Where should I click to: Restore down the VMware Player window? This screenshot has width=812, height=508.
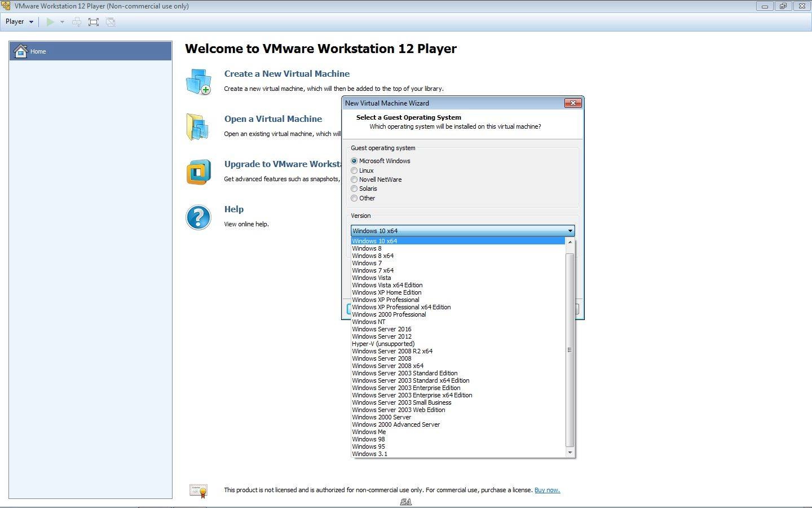[783, 6]
